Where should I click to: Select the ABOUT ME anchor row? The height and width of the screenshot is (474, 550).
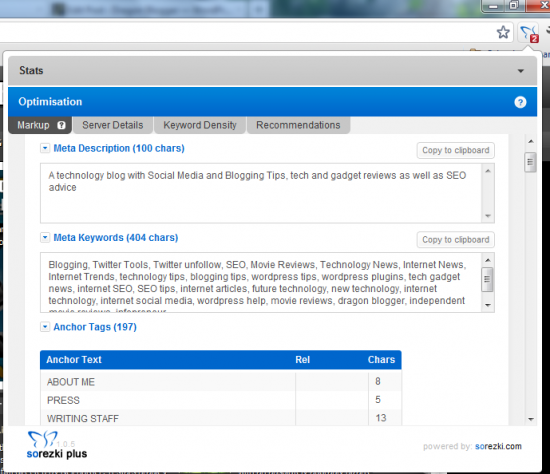click(x=221, y=382)
